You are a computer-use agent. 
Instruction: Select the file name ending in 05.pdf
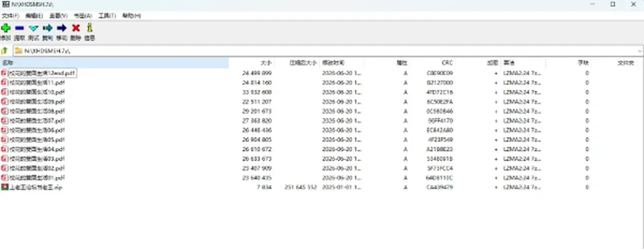37,139
